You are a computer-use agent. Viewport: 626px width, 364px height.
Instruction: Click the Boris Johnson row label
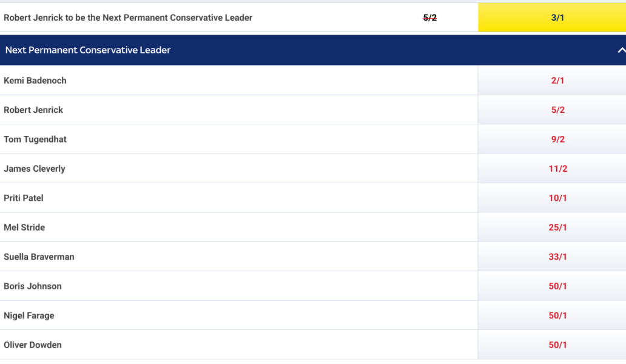pyautogui.click(x=33, y=286)
